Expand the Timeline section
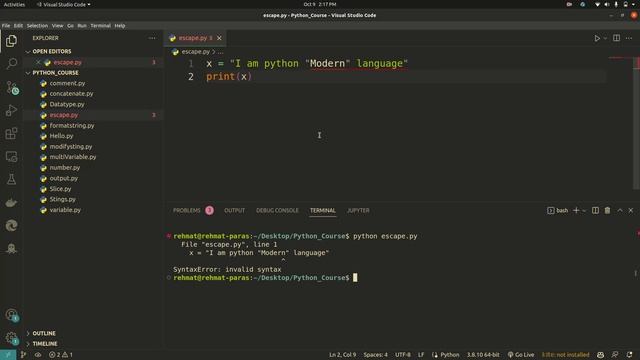Image resolution: width=640 pixels, height=360 pixels. (44, 344)
